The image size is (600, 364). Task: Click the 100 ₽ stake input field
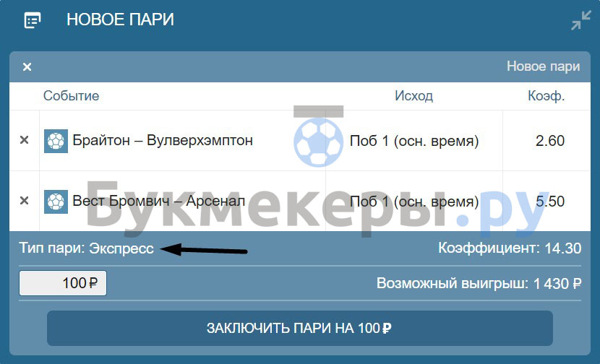point(63,283)
